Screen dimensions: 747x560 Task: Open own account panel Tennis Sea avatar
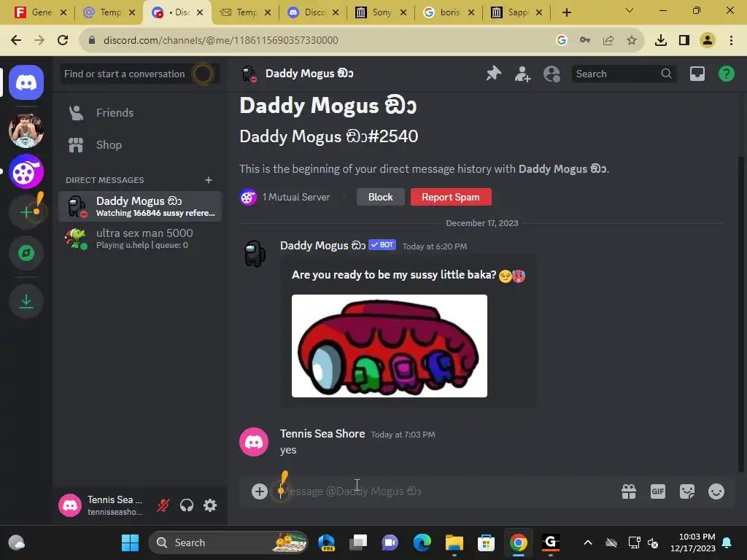(x=70, y=505)
